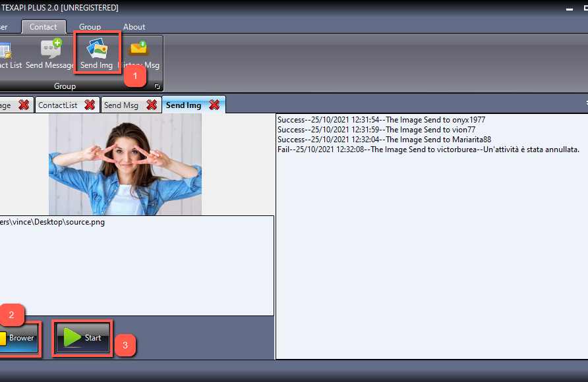Click the log line for vion77
The image size is (588, 382).
(376, 130)
